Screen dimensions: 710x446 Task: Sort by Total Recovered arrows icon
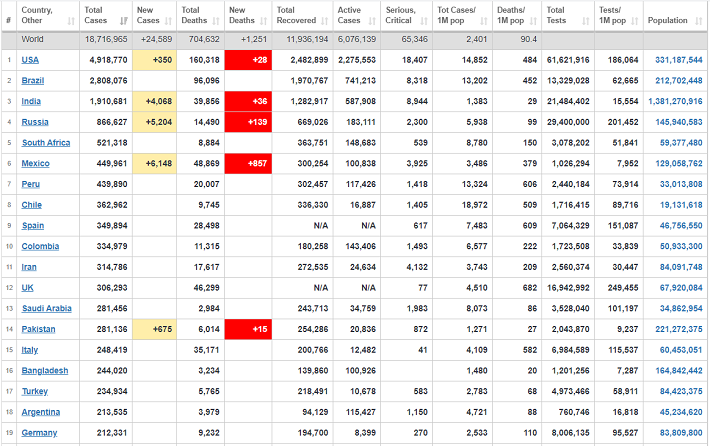(x=325, y=21)
